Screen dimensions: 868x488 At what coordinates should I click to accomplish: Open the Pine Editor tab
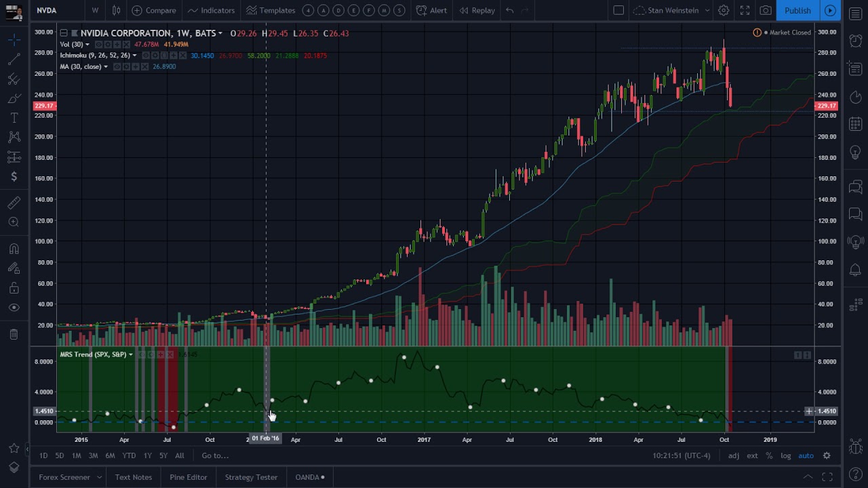click(189, 477)
